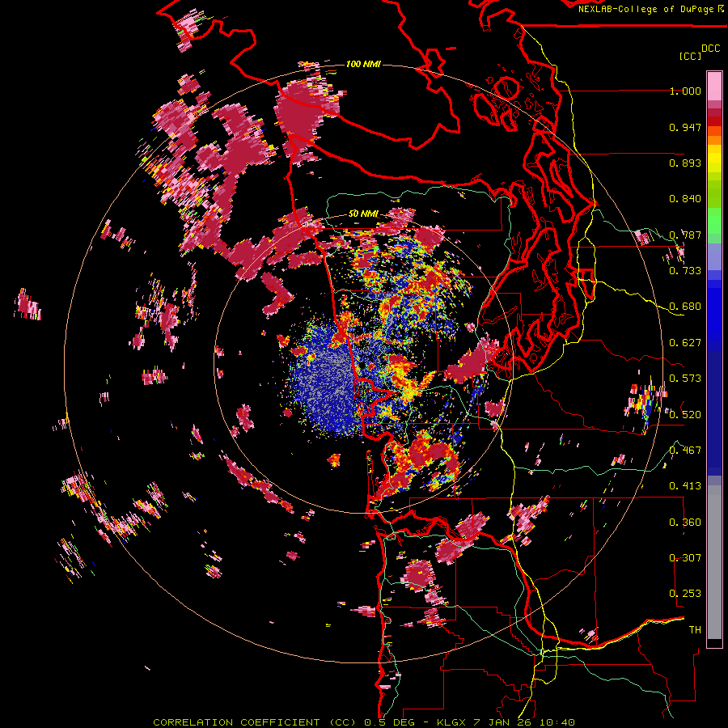Click the 0.733 legend value
This screenshot has width=728, height=728.
tap(685, 271)
